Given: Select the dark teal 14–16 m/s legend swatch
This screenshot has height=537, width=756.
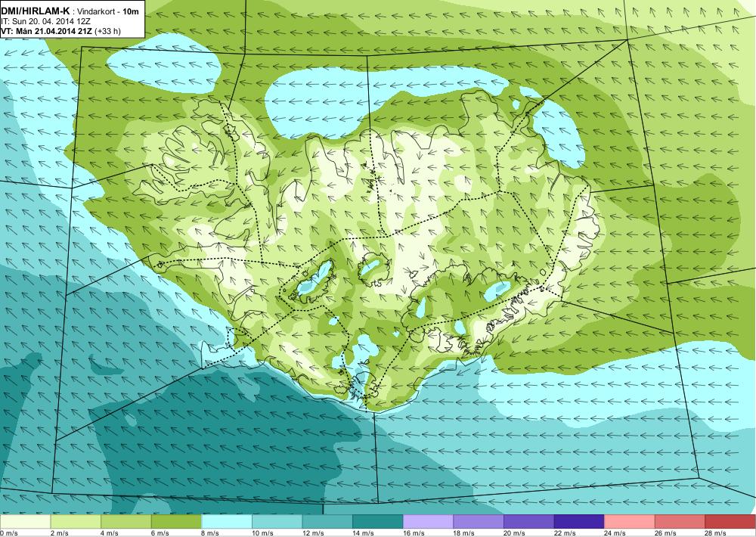Looking at the screenshot, I should [377, 522].
